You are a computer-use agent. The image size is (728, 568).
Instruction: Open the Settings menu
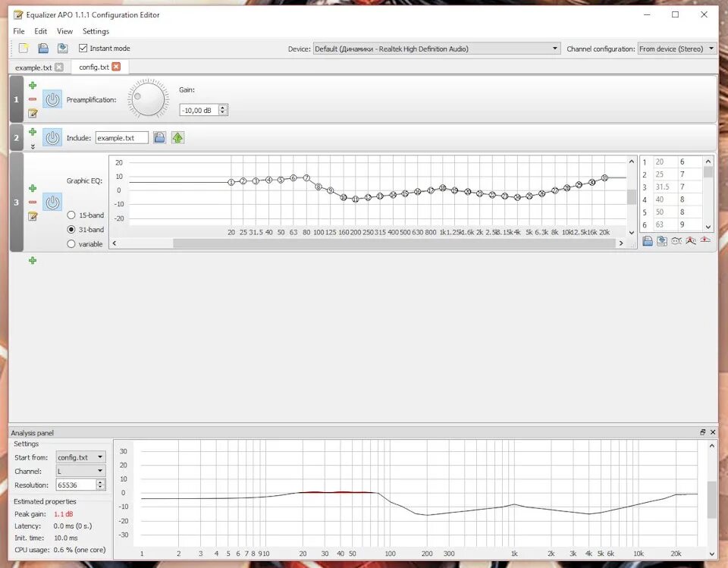(96, 31)
